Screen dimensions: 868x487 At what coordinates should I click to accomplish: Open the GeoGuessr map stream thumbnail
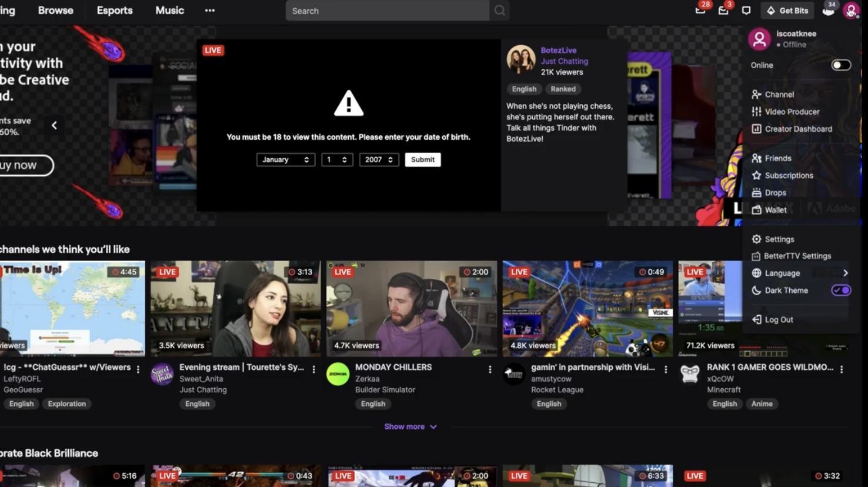click(72, 309)
